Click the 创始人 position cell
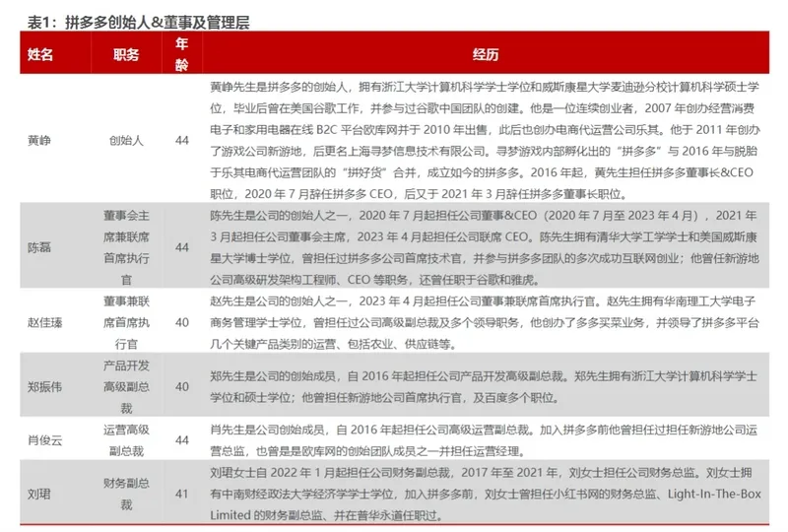Screen dimensions: 788x532 click(126, 140)
